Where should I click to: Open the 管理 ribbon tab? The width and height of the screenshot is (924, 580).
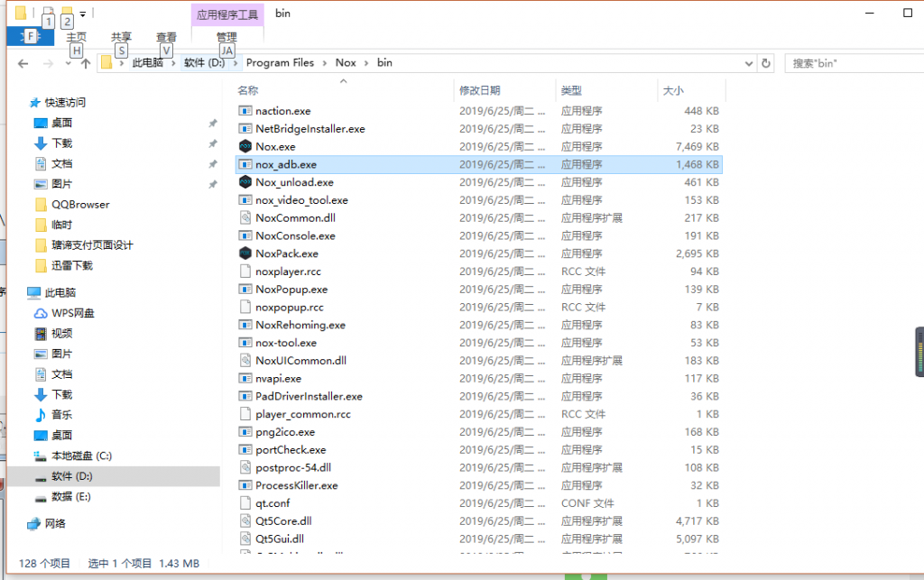pyautogui.click(x=226, y=36)
